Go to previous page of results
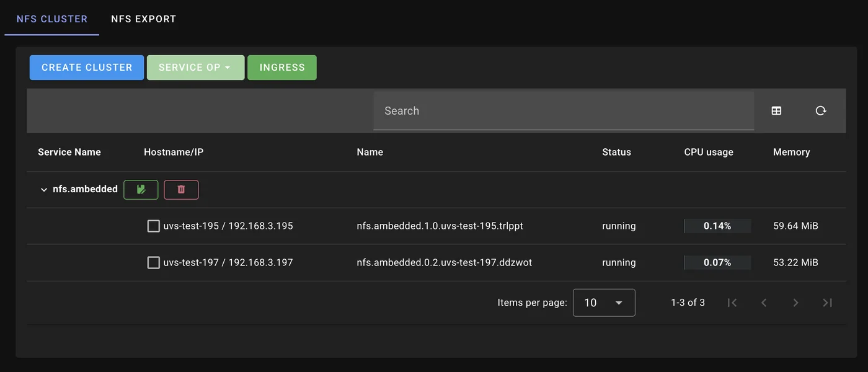868x372 pixels. tap(764, 303)
